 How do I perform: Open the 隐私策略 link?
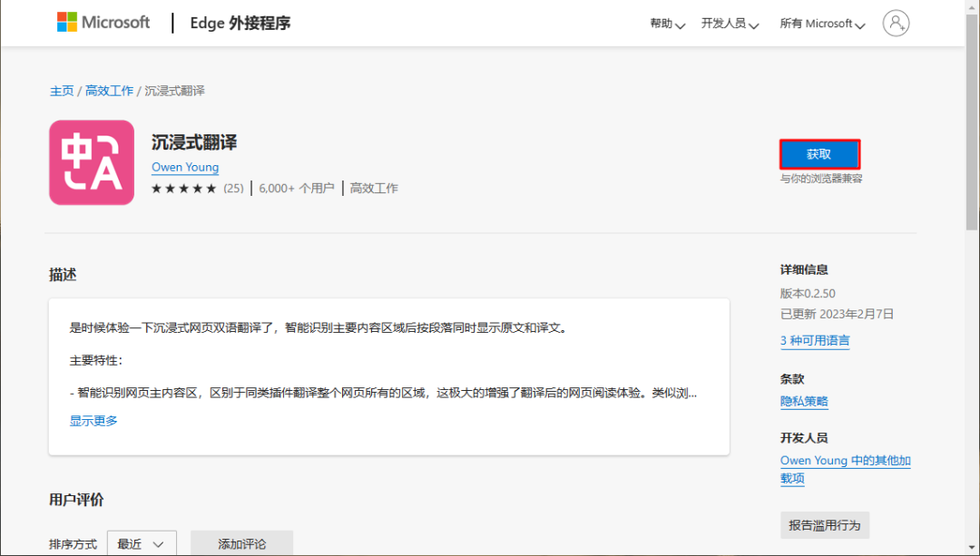804,401
